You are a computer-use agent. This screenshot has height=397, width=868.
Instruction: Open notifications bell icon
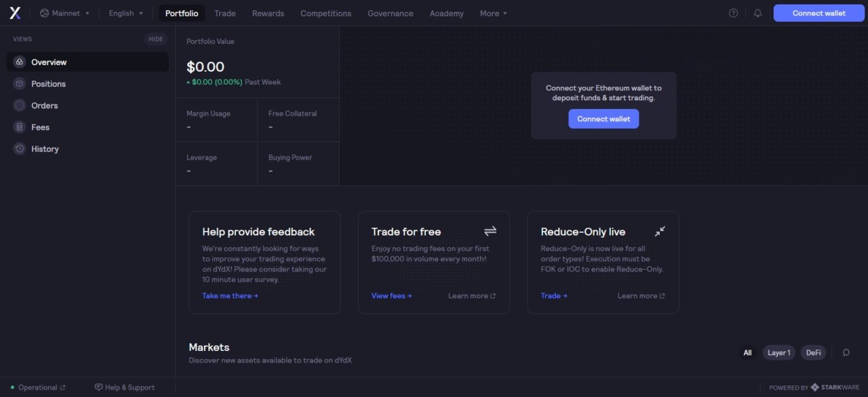(x=758, y=13)
